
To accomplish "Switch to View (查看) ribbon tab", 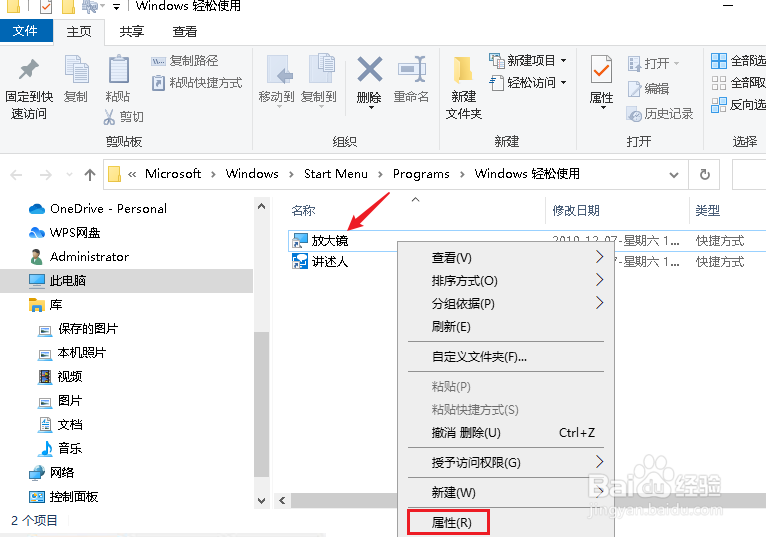I will pyautogui.click(x=185, y=32).
